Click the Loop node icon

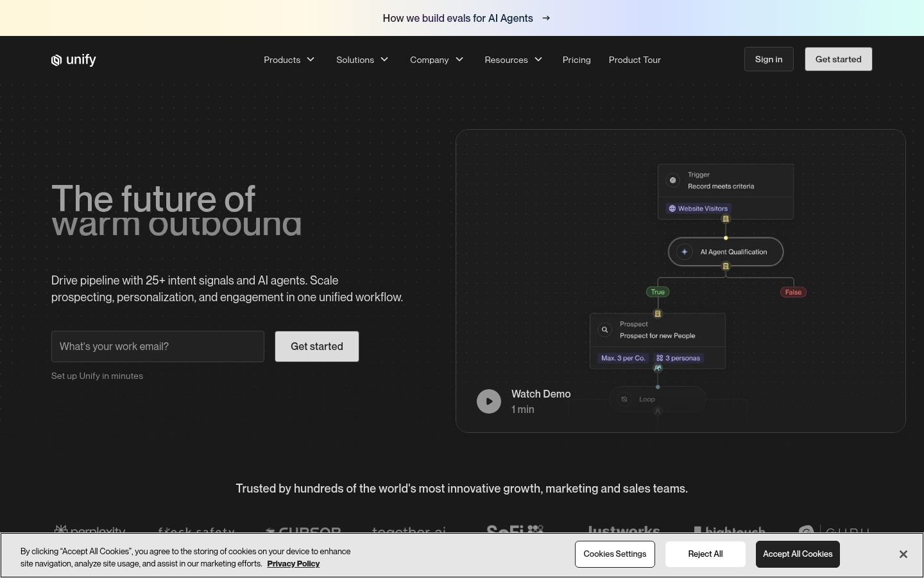[624, 399]
